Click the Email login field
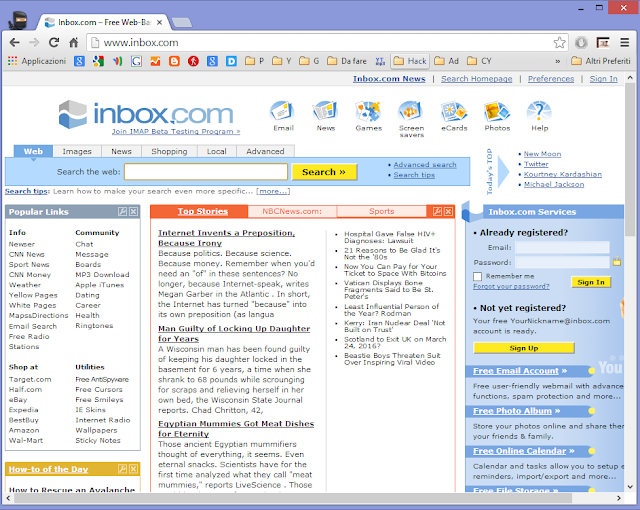Viewport: 640px width, 510px height. click(562, 247)
